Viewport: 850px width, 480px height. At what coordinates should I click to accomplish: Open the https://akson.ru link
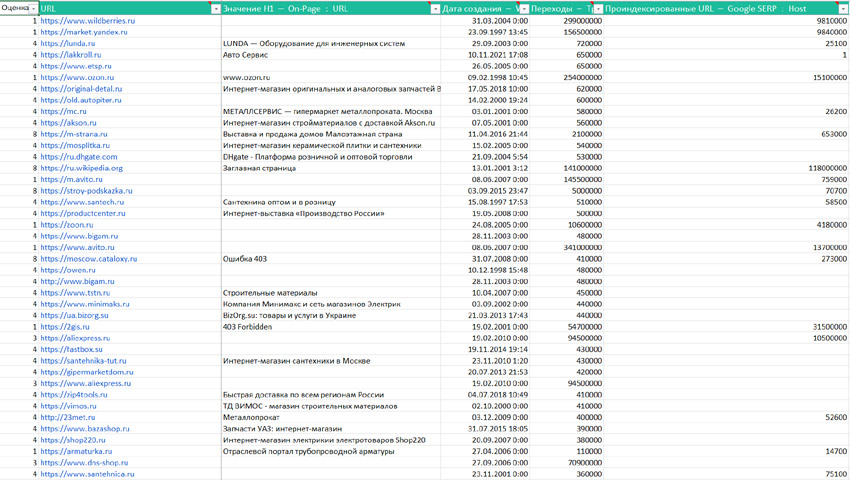click(68, 123)
